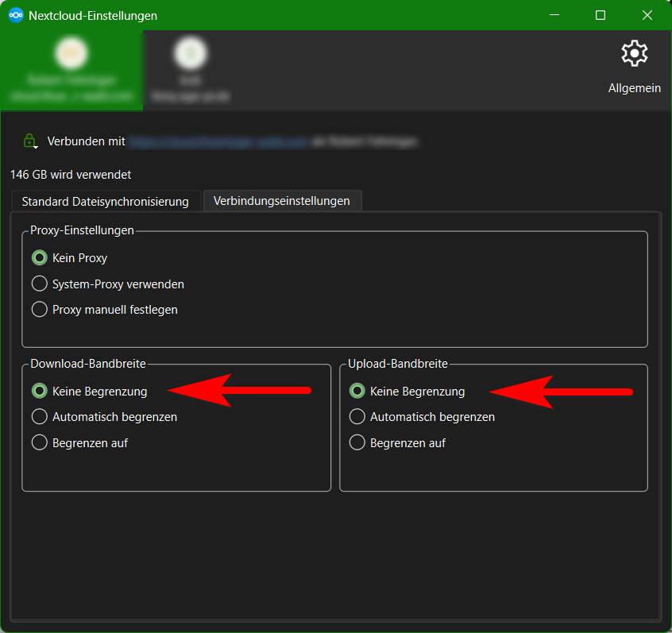This screenshot has height=633, width=672.
Task: Switch to the second account avatar
Action: pyautogui.click(x=190, y=54)
